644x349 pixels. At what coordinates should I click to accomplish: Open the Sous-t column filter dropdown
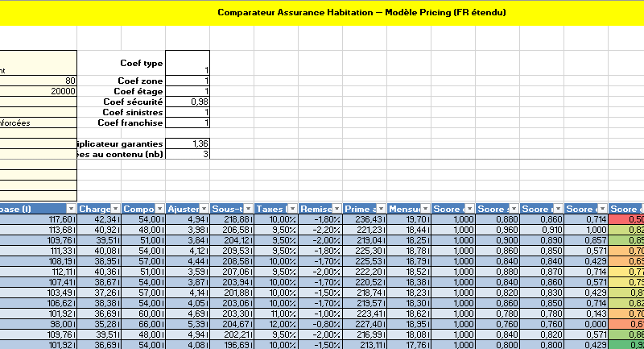248,208
